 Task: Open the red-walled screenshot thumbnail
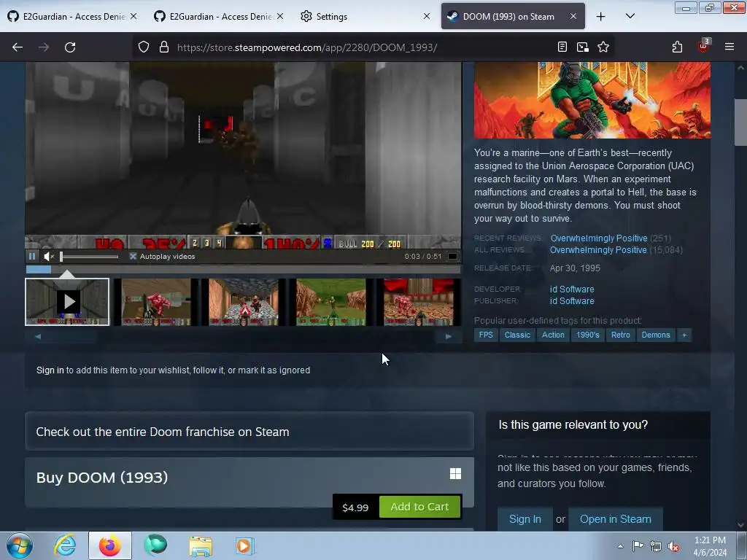[x=419, y=302]
